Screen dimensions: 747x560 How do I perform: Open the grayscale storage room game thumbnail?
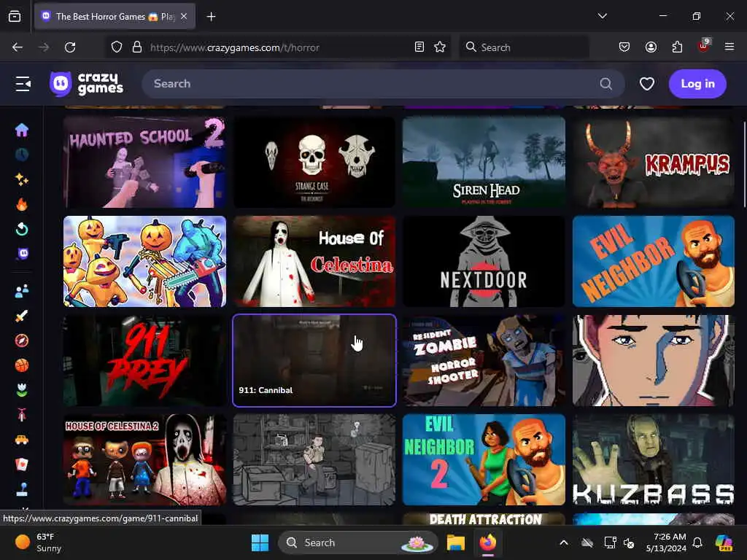314,459
